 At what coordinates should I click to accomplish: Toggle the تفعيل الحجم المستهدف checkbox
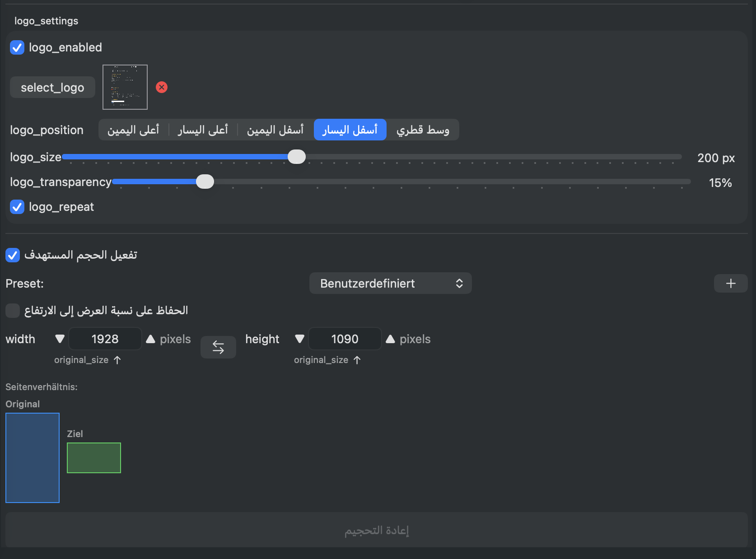click(x=13, y=255)
